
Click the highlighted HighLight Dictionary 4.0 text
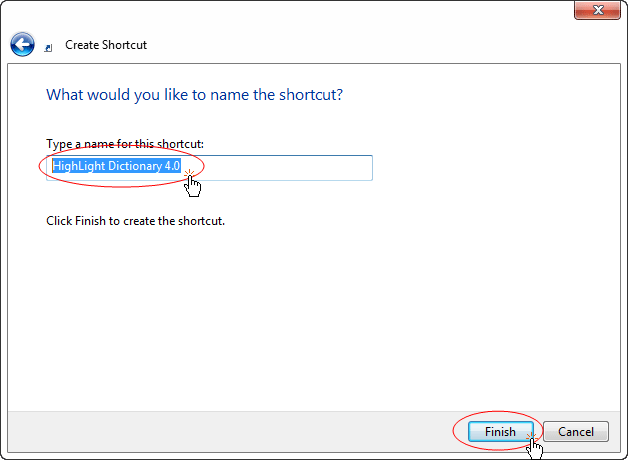[x=117, y=166]
